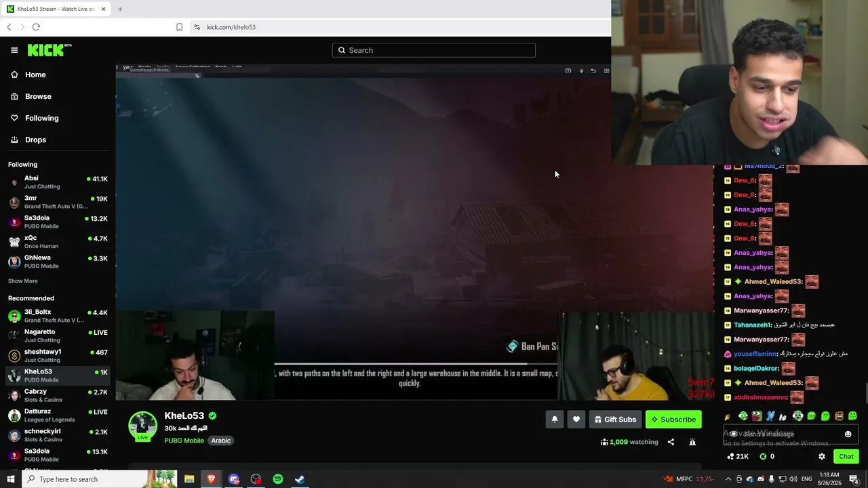
Task: Open sheshtawy1 recommended channel
Action: point(58,355)
